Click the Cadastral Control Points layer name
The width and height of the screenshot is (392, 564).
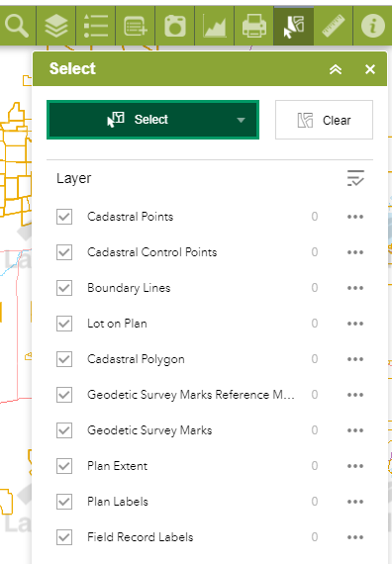(152, 252)
